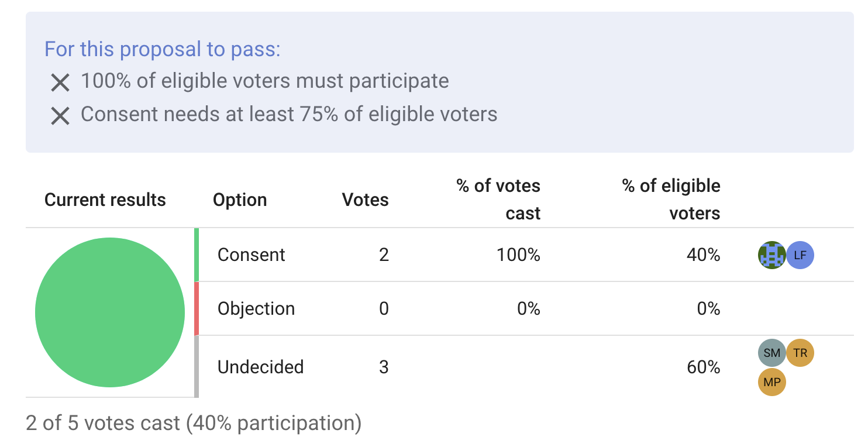Screen dimensions: 868x447
Task: Click the MP undecided voter avatar
Action: click(x=772, y=382)
